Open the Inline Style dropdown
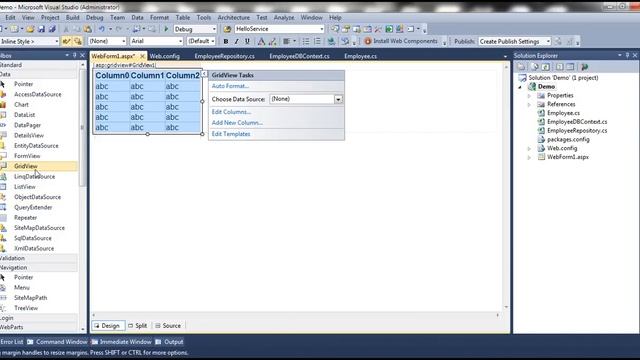This screenshot has height=360, width=640. (x=56, y=41)
